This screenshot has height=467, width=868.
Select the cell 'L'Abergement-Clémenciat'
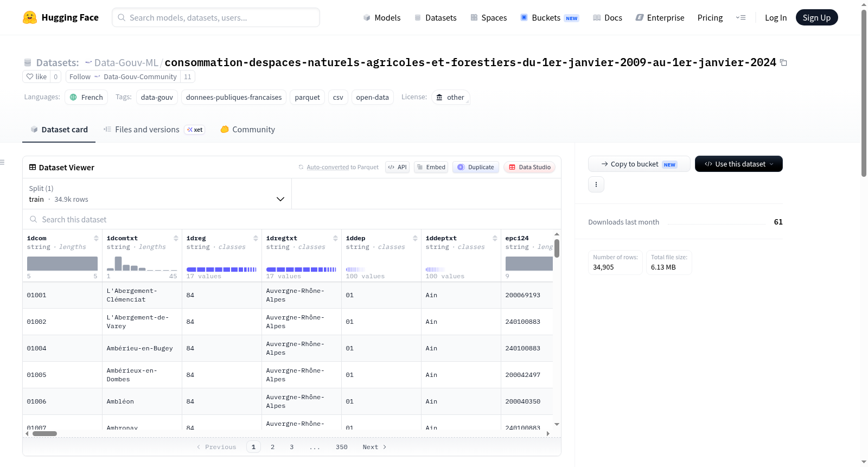[142, 296]
